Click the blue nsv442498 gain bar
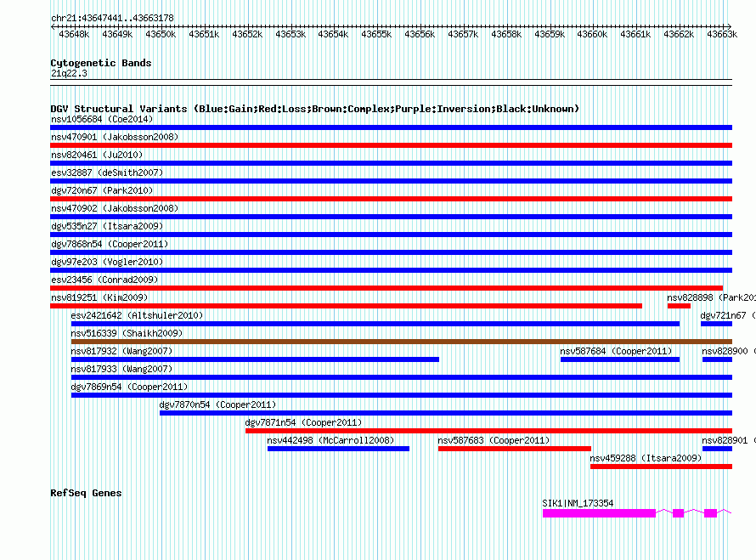 338,449
